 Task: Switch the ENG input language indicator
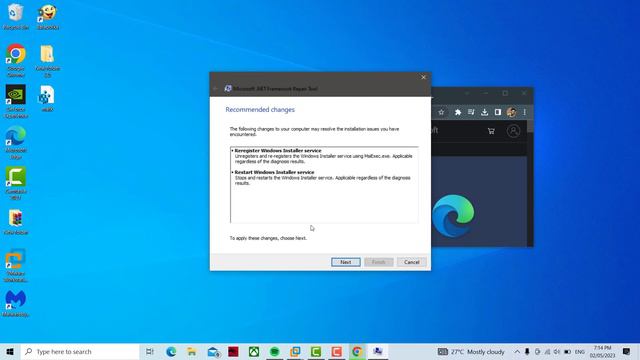tap(580, 351)
